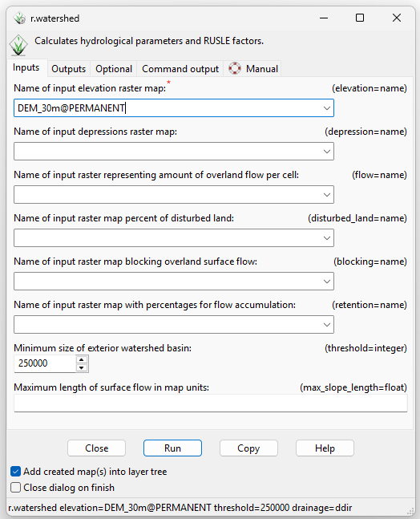
Task: Show the Command output tab
Action: click(180, 68)
